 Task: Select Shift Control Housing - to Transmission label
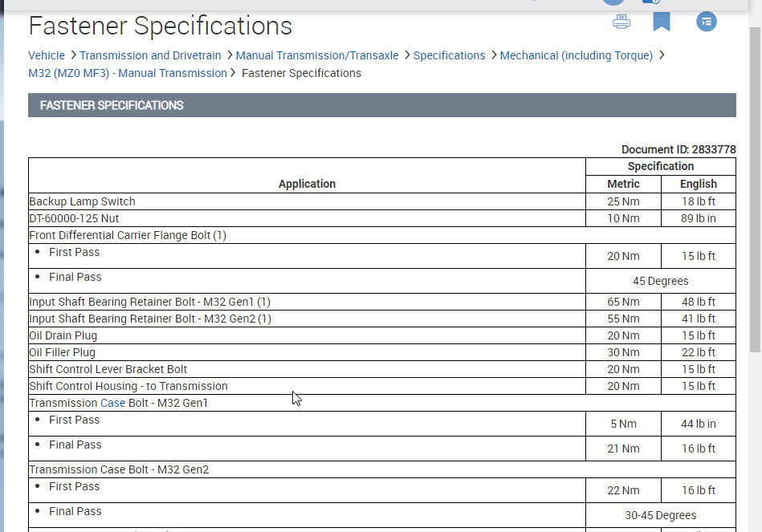pyautogui.click(x=128, y=386)
